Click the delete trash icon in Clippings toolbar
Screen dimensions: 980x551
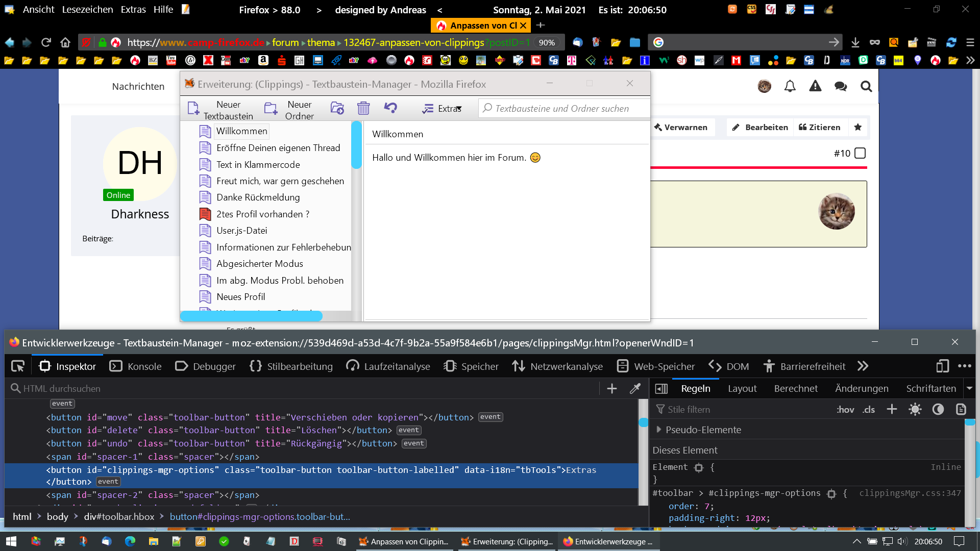coord(363,108)
